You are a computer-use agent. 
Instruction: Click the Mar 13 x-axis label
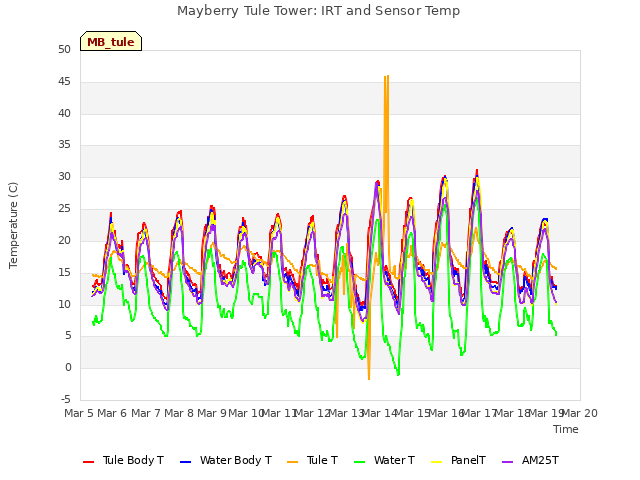346,413
